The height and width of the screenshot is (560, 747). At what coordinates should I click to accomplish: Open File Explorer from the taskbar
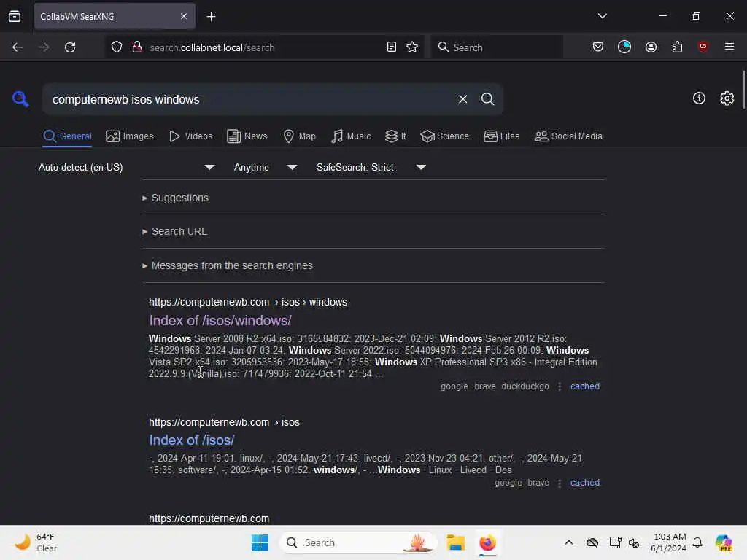tap(455, 542)
